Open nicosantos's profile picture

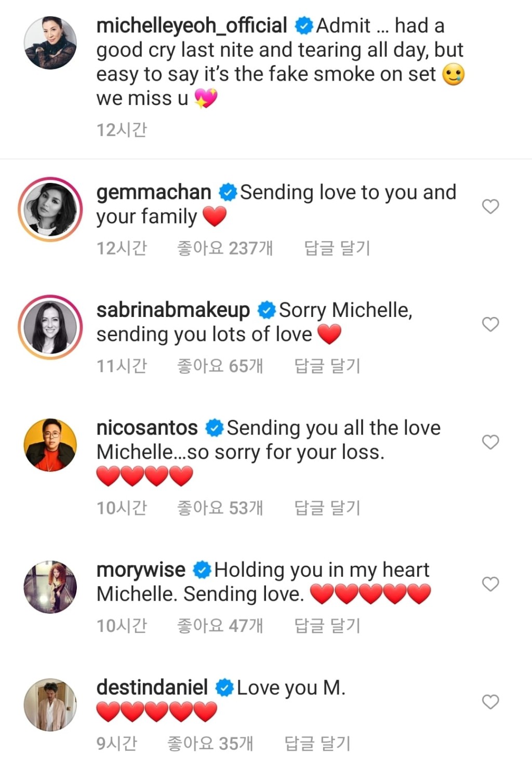click(x=50, y=445)
